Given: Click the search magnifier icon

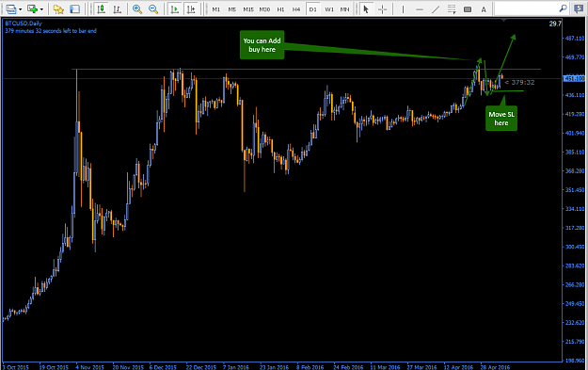Looking at the screenshot, I should 563,8.
